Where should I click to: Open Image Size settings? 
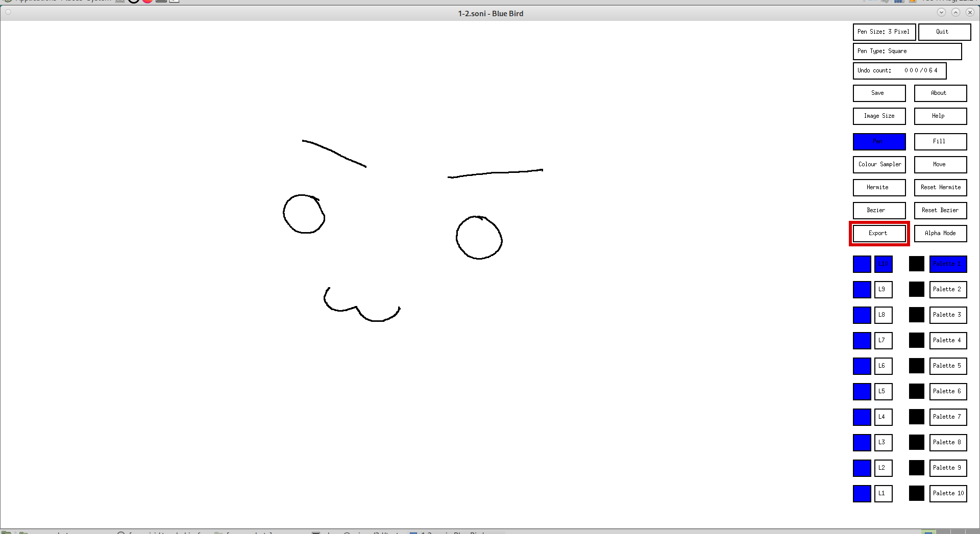pos(879,116)
